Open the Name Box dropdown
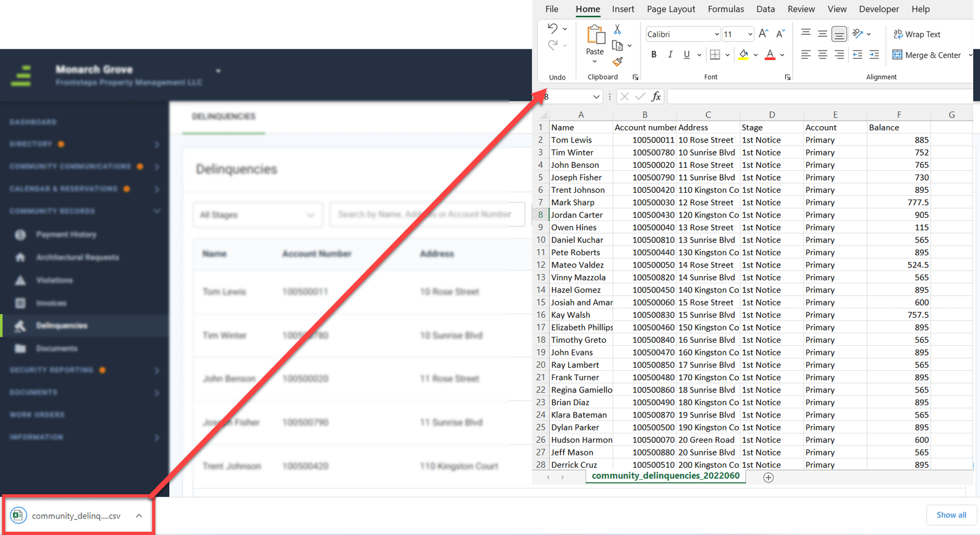Image resolution: width=980 pixels, height=535 pixels. pyautogui.click(x=597, y=97)
